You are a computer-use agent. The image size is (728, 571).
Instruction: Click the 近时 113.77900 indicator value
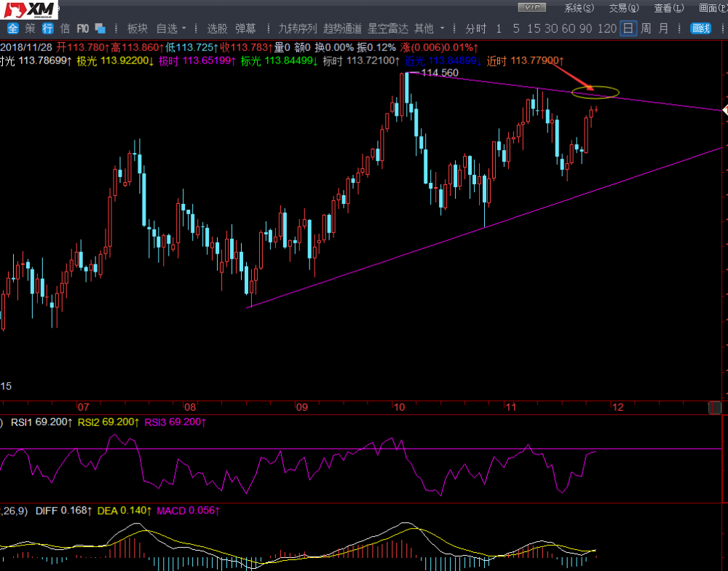click(x=525, y=61)
